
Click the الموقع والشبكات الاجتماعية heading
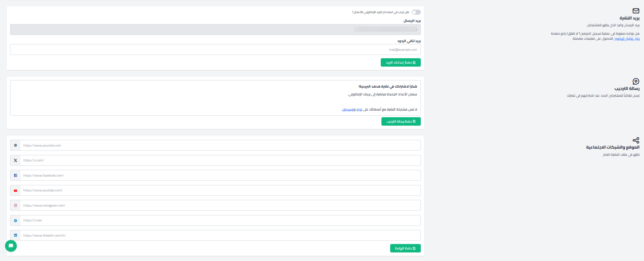point(613,147)
